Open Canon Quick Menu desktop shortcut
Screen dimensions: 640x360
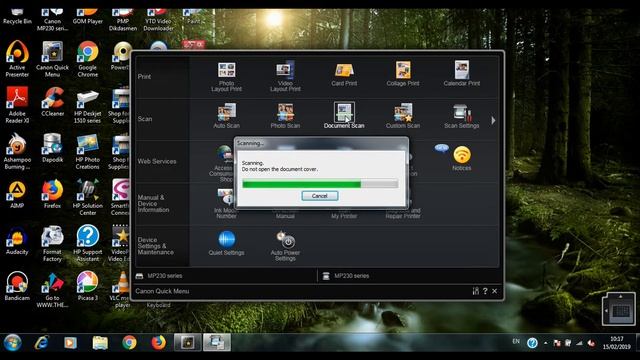click(52, 59)
